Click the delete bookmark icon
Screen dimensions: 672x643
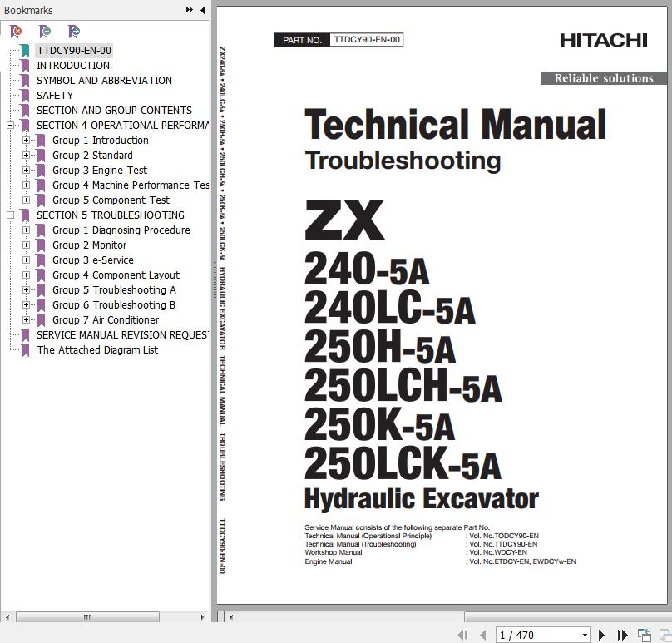[x=16, y=32]
